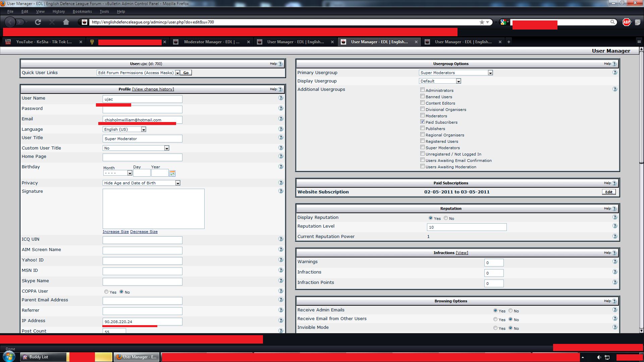Click the bookmark star icon
Screen dimensions: 644x362
pos(482,22)
